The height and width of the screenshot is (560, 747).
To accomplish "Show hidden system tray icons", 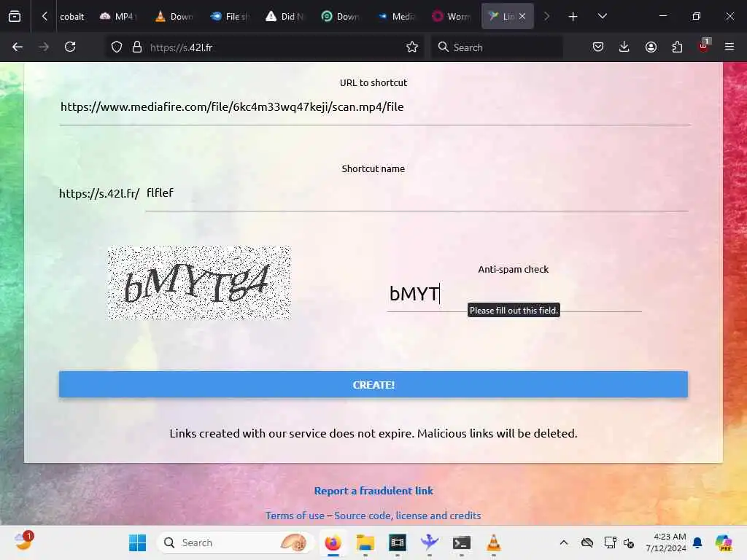I will pos(564,542).
